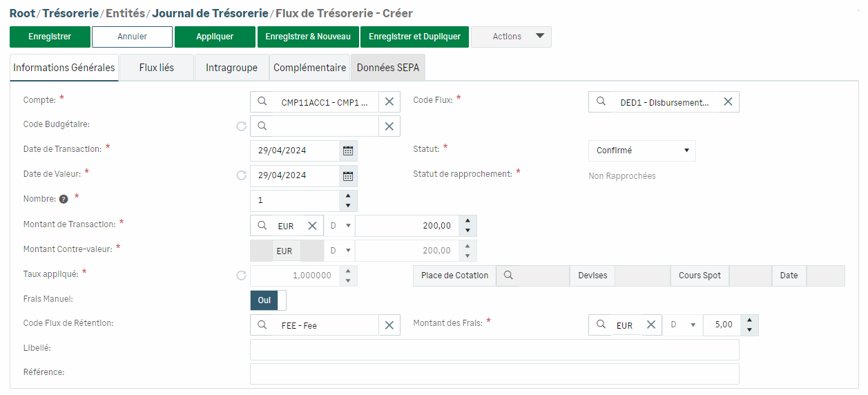Open calendar picker for Date de Valeur

click(348, 175)
